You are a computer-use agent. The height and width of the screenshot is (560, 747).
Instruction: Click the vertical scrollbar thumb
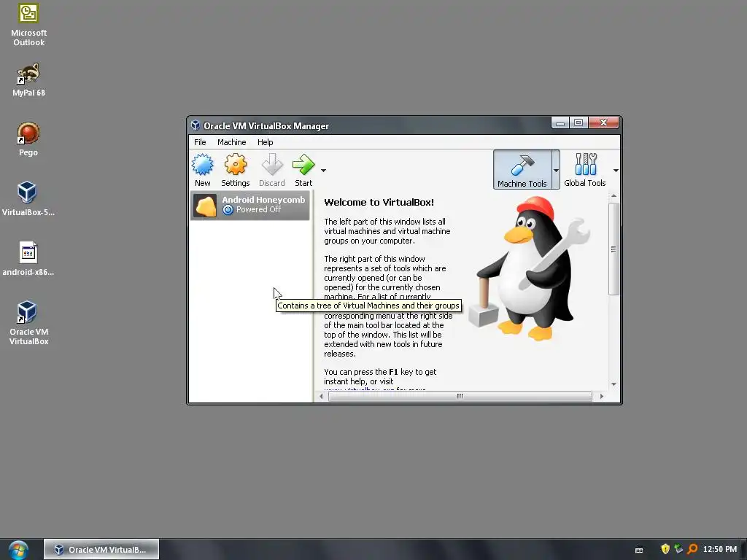click(x=614, y=249)
